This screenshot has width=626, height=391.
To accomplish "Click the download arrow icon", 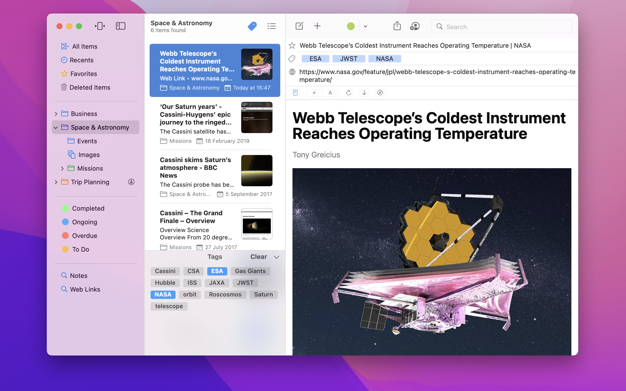I will 364,93.
